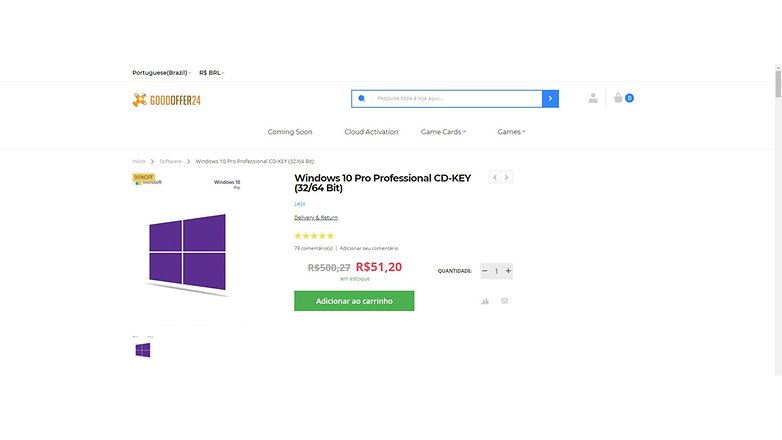
Task: Open the Cloud Activation menu item
Action: pyautogui.click(x=371, y=132)
